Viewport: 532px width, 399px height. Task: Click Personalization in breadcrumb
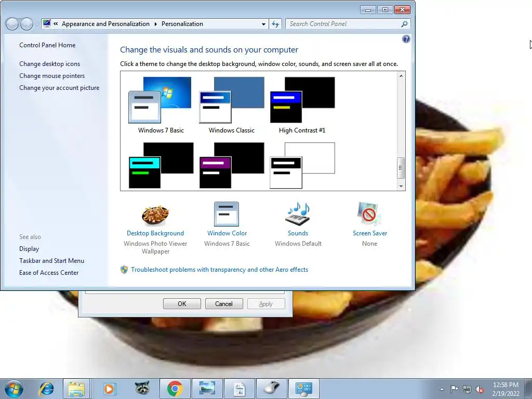point(182,24)
